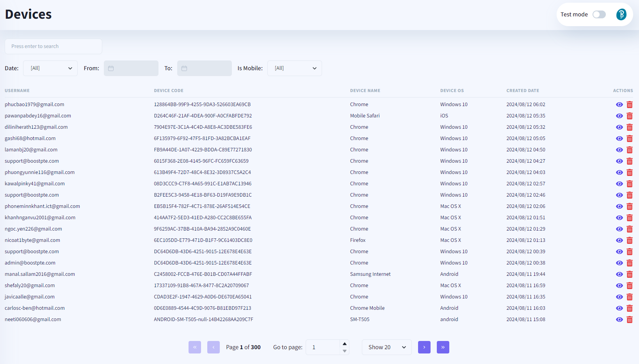Screen dimensions: 639x364
Task: Toggle the Test mode switch
Action: [x=599, y=14]
